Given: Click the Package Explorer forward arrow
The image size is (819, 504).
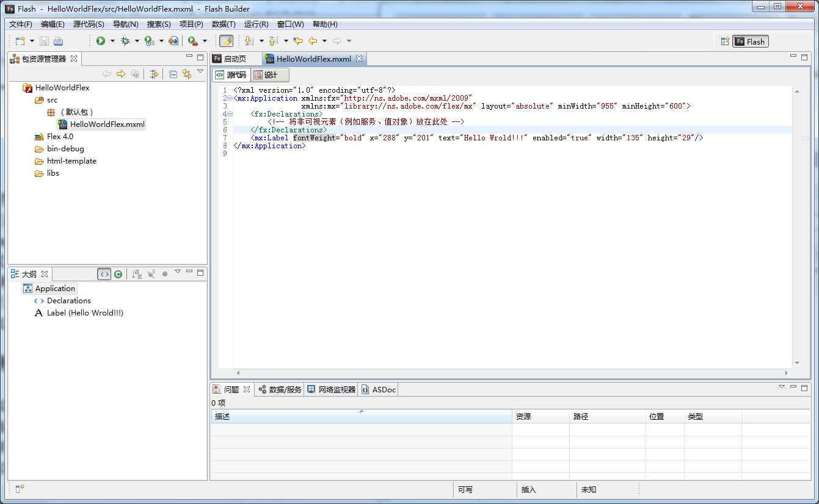Looking at the screenshot, I should [121, 74].
